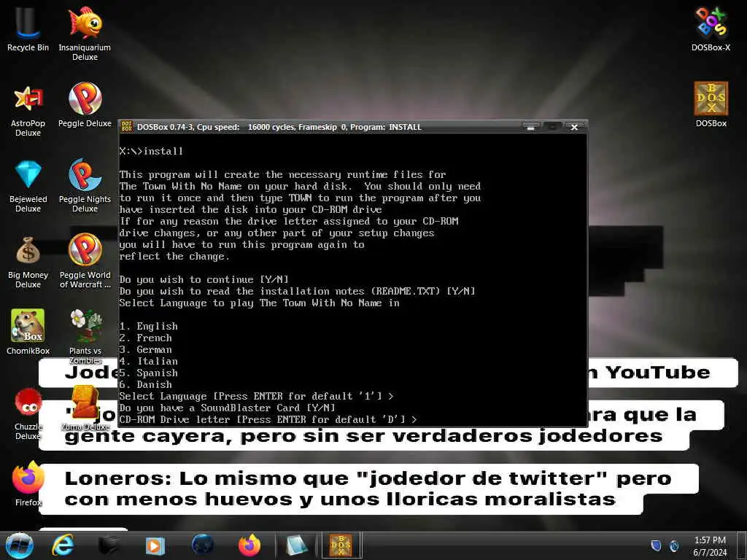Open Internet Explorer from the taskbar
Screen dimensions: 747x560
click(63, 545)
